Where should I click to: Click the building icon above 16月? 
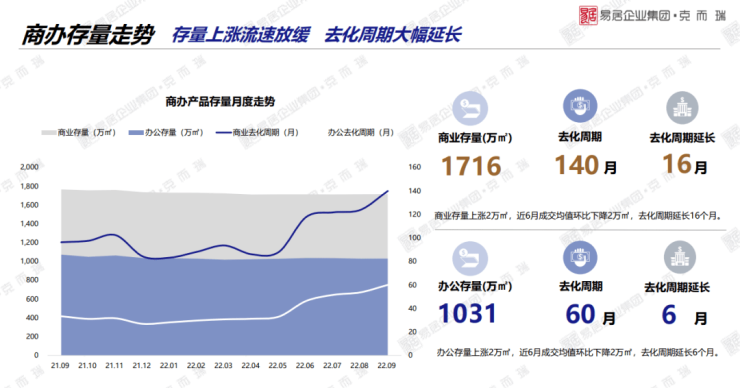682,107
